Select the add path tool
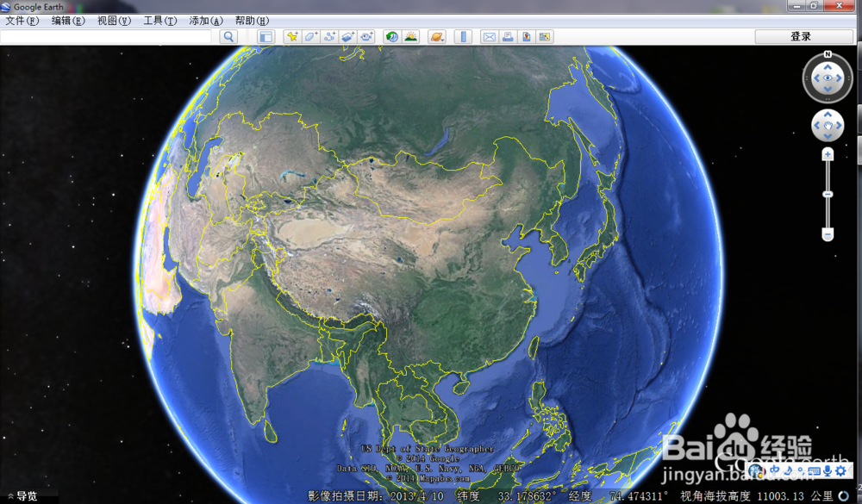862x504 pixels. click(x=330, y=37)
